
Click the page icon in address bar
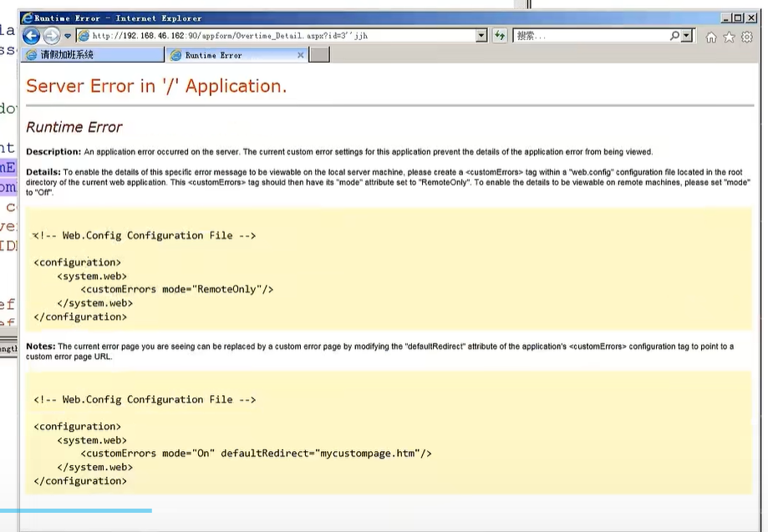point(84,36)
